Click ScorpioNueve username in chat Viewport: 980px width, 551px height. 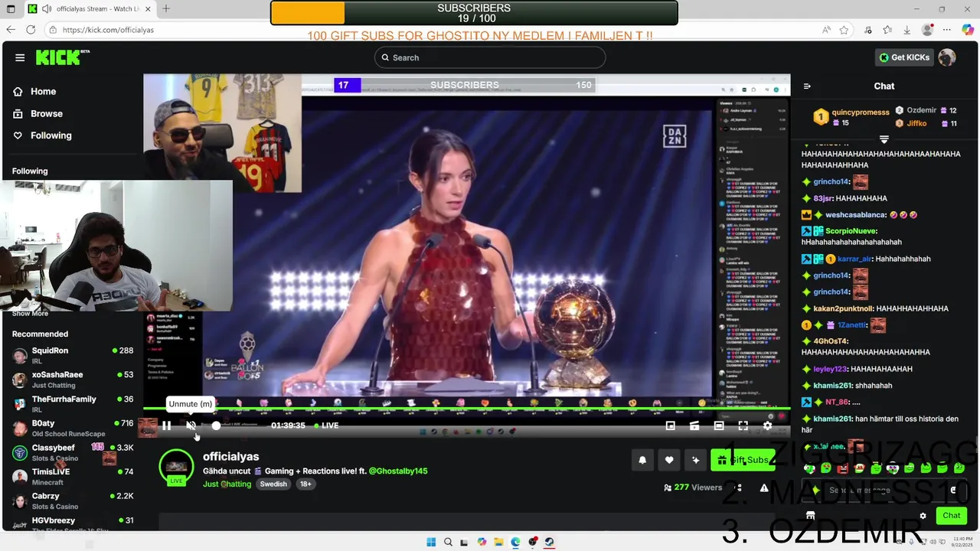click(851, 231)
